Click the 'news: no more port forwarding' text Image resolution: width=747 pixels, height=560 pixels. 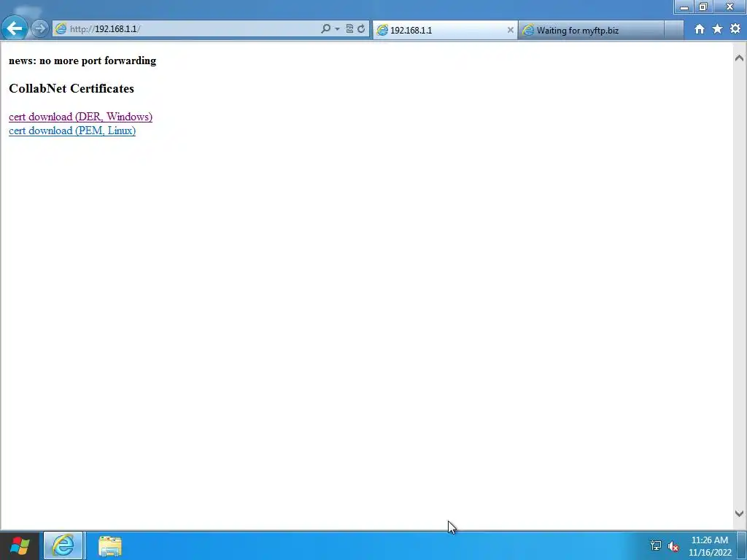click(82, 61)
